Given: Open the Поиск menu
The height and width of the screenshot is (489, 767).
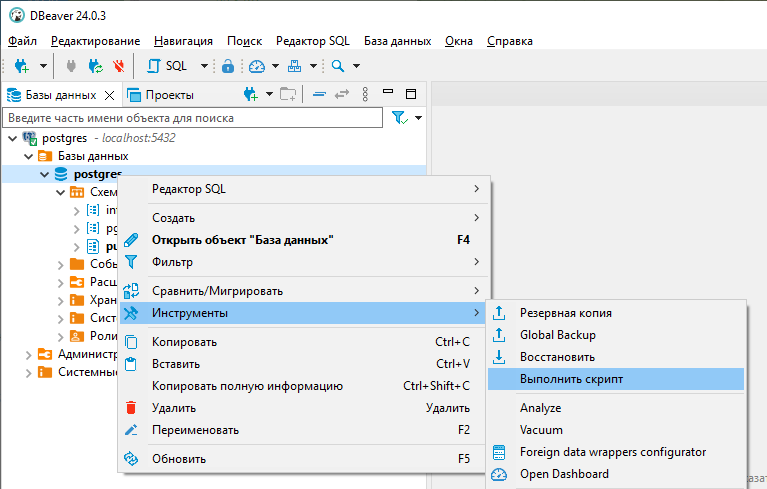Looking at the screenshot, I should [245, 41].
